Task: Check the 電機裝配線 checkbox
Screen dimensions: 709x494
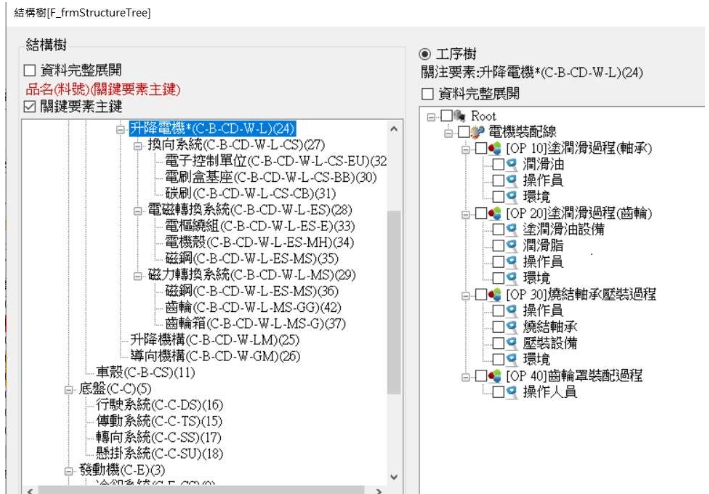Action: point(464,132)
